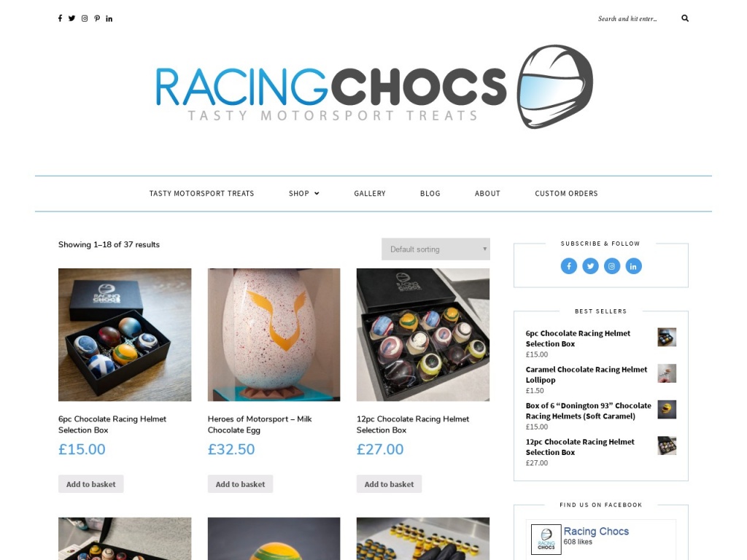
Task: Click the blue LinkedIn circle in Subscribe & Follow
Action: click(x=633, y=265)
